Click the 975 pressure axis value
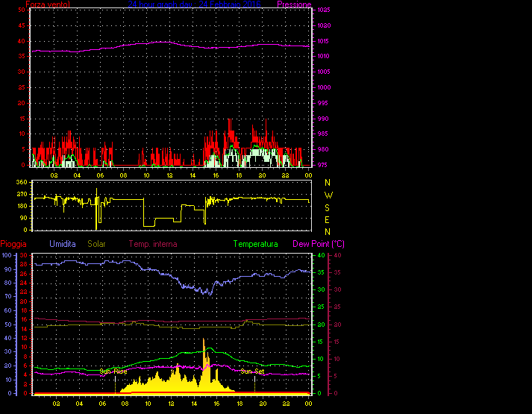This screenshot has height=414, width=532. [x=322, y=166]
